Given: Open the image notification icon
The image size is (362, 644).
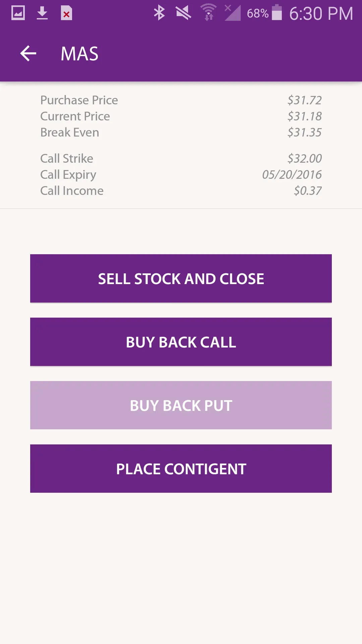Looking at the screenshot, I should (x=18, y=13).
